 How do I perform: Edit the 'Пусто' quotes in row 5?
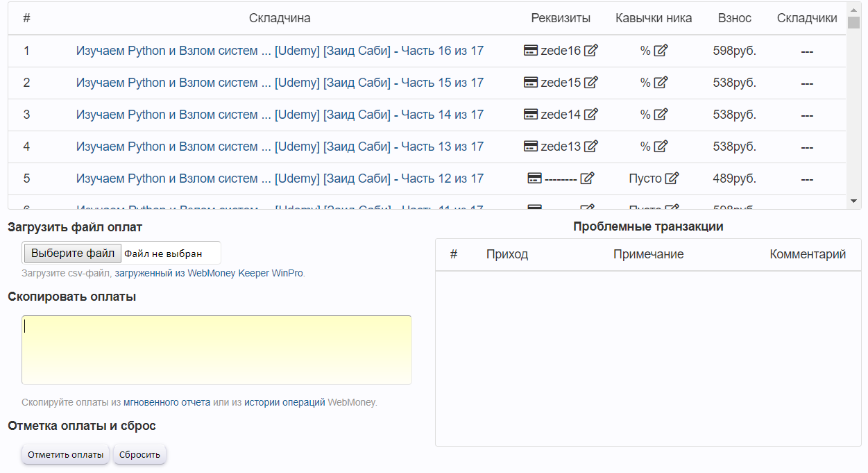click(x=672, y=179)
